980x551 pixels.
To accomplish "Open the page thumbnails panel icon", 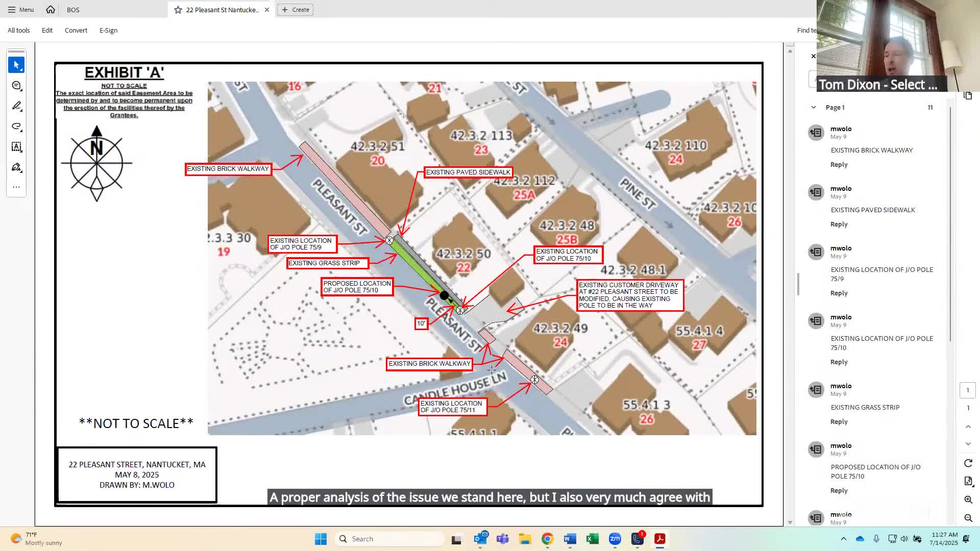I will [968, 95].
